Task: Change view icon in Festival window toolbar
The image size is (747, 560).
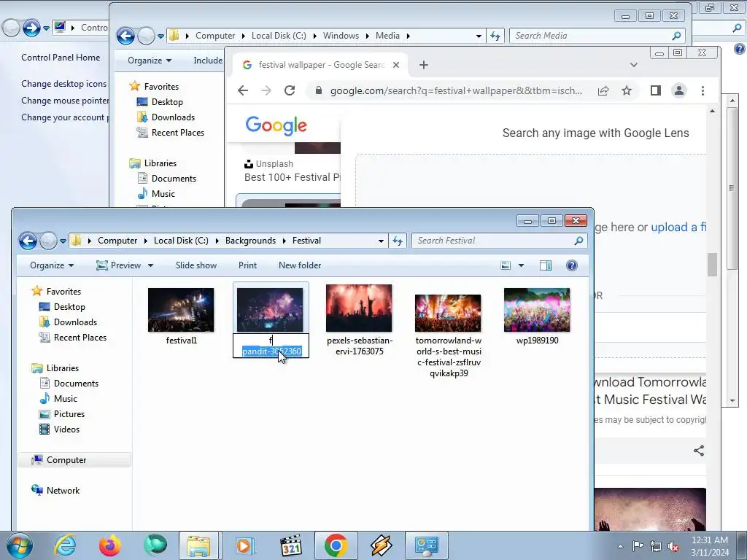Action: [506, 265]
